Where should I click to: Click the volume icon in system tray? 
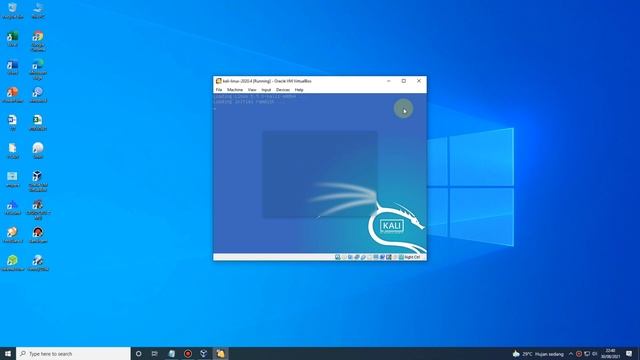[x=595, y=354]
